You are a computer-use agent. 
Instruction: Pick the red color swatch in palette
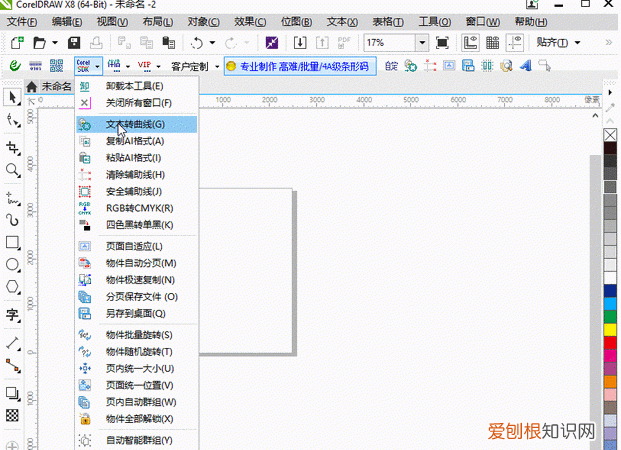pos(610,342)
